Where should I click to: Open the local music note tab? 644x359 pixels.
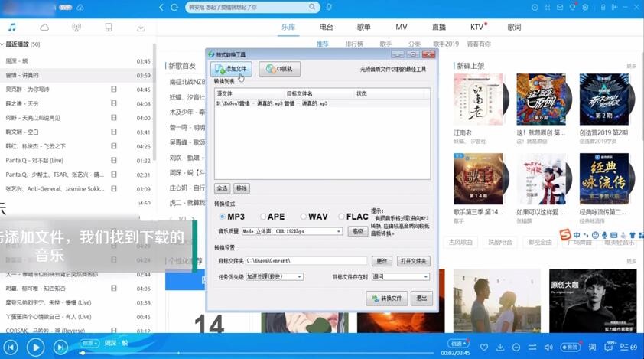pyautogui.click(x=12, y=27)
